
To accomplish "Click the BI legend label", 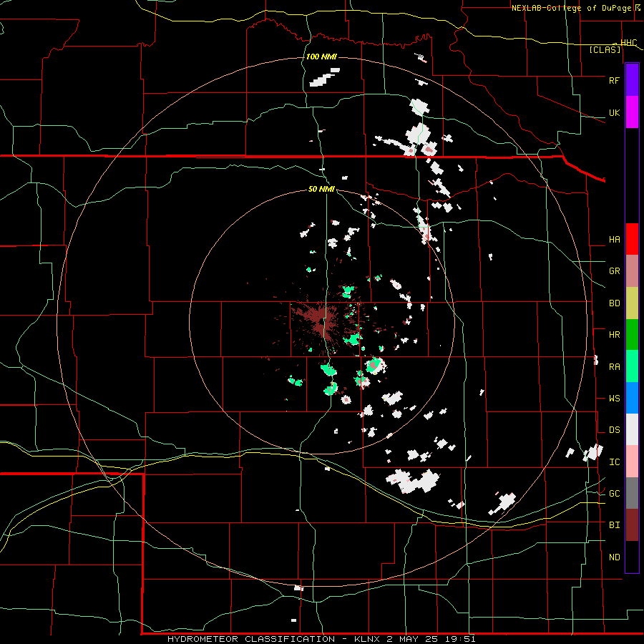I will [x=614, y=525].
